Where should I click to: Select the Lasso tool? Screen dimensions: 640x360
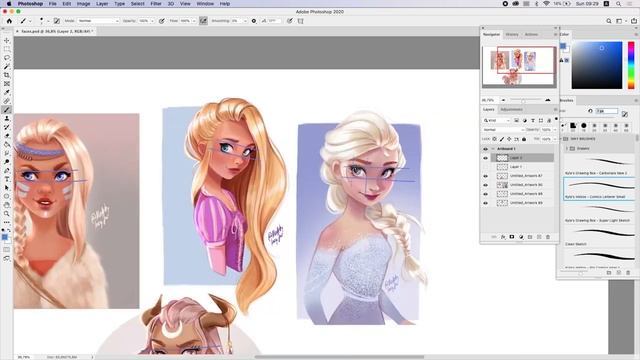point(7,58)
